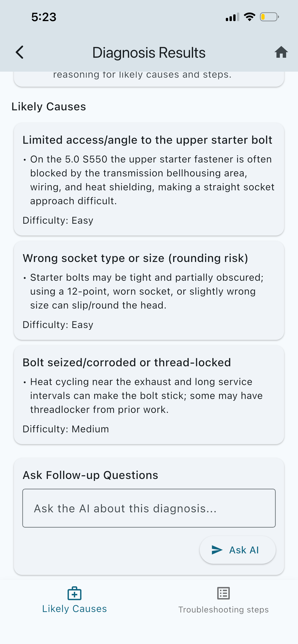
Task: Tap 'Difficulty: Easy' under Wrong socket card
Action: (58, 324)
